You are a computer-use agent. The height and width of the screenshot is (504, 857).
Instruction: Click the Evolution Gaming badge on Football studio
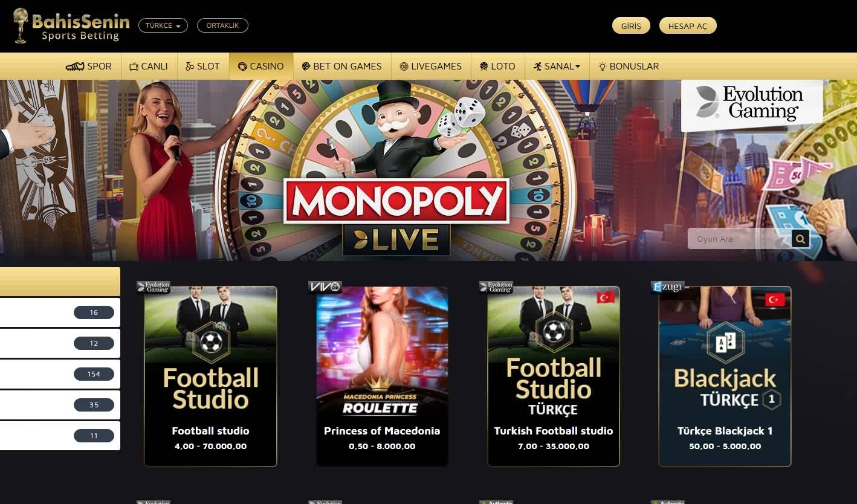coord(154,287)
